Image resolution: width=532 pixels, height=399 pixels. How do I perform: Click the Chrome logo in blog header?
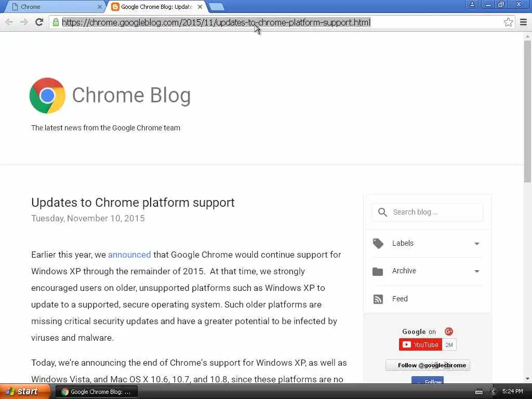[x=47, y=96]
